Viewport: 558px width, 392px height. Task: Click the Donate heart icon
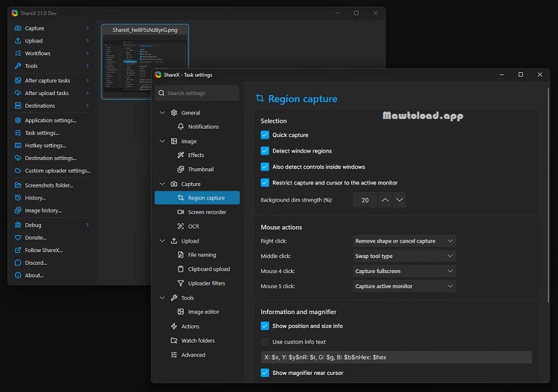coord(18,237)
